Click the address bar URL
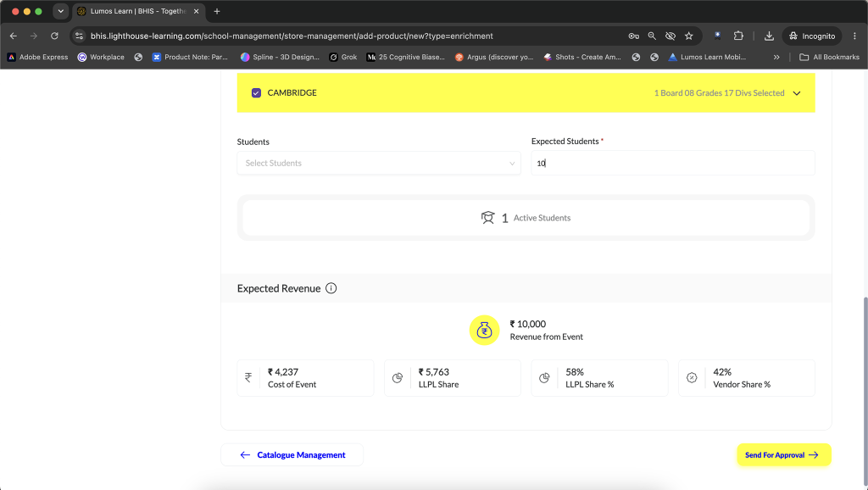Screen dimensions: 868x490 click(x=292, y=36)
